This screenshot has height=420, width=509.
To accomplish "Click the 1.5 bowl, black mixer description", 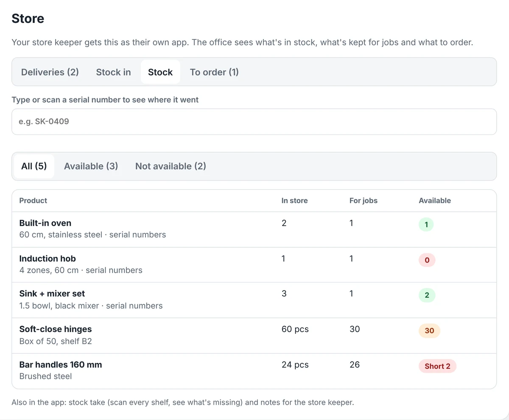I will click(x=91, y=306).
